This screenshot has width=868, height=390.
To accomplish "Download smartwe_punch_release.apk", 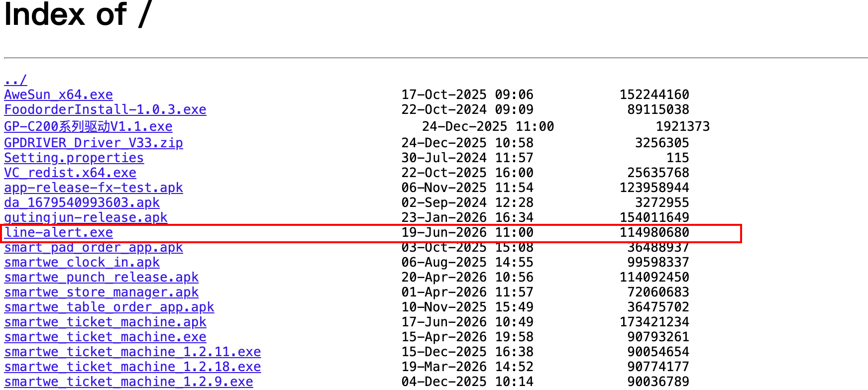I will tap(101, 277).
